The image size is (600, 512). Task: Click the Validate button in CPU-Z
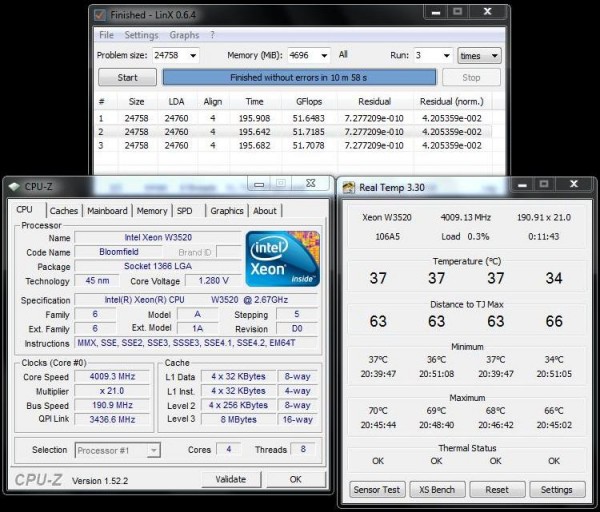click(231, 479)
